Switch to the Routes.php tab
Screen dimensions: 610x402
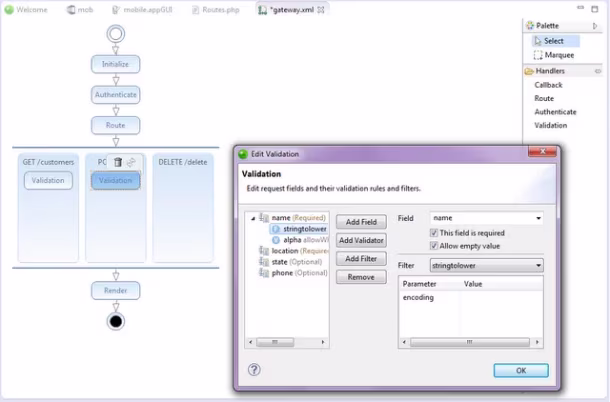pos(216,10)
